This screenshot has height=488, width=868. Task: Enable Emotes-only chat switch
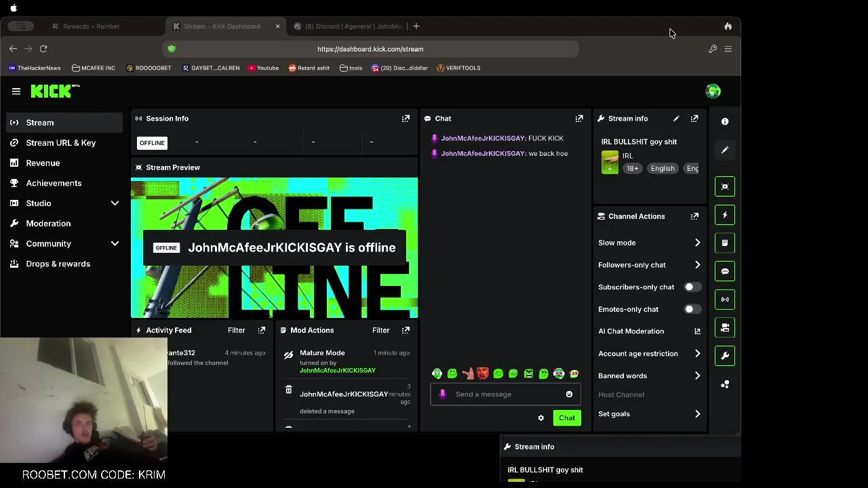pyautogui.click(x=692, y=309)
